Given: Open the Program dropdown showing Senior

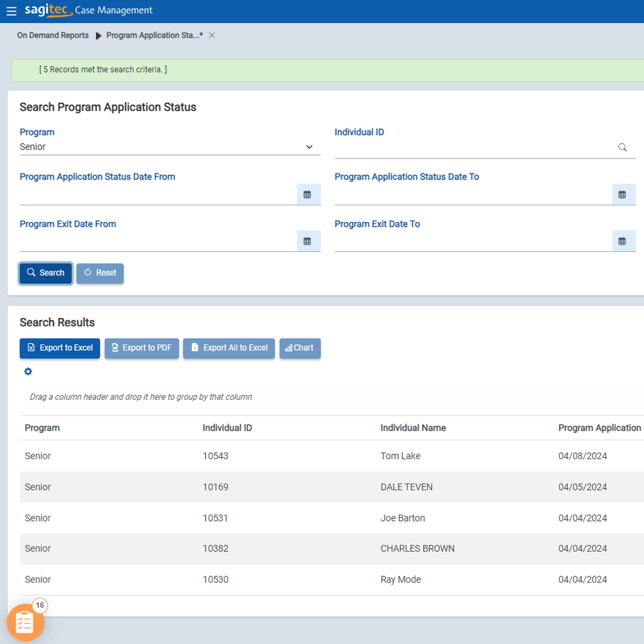Looking at the screenshot, I should tap(169, 147).
